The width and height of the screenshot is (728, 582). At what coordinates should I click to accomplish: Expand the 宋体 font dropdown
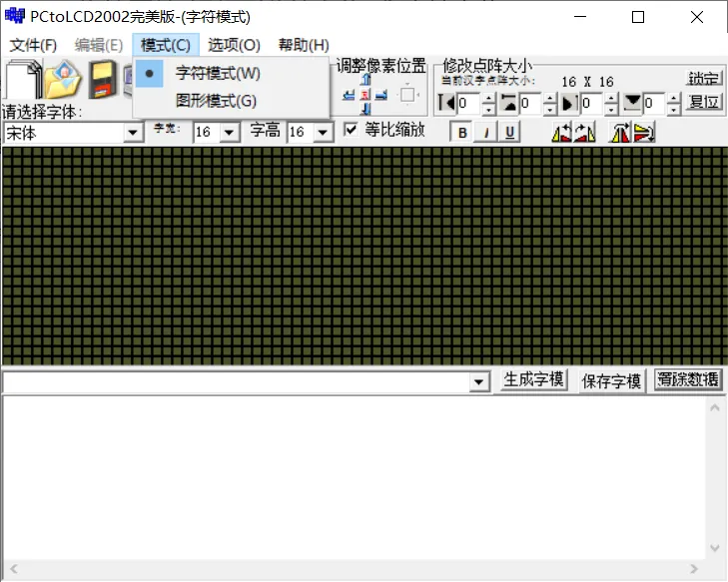133,133
